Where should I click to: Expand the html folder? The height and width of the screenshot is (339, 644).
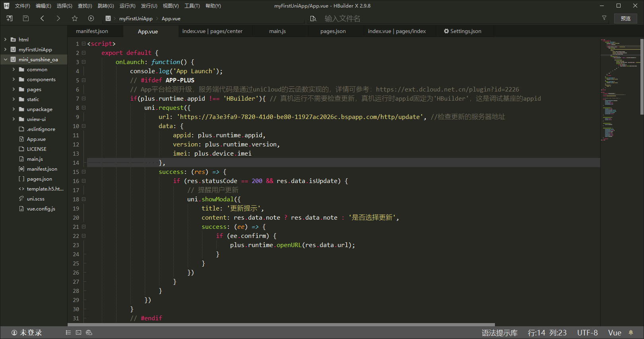pyautogui.click(x=5, y=39)
